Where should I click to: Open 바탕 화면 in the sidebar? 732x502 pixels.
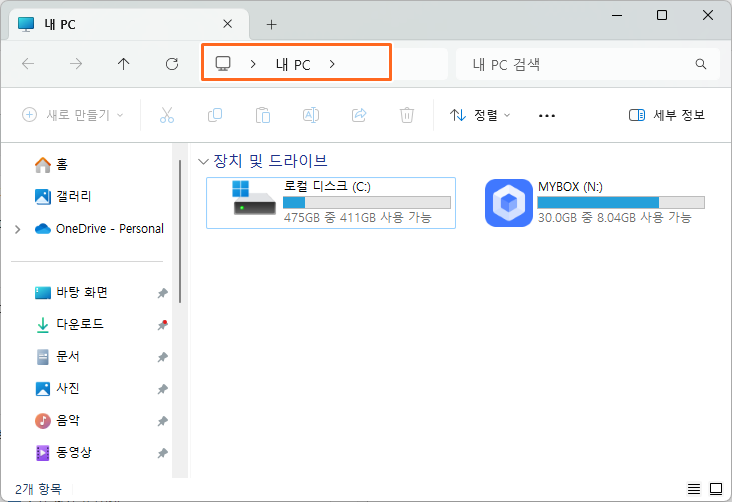71,293
